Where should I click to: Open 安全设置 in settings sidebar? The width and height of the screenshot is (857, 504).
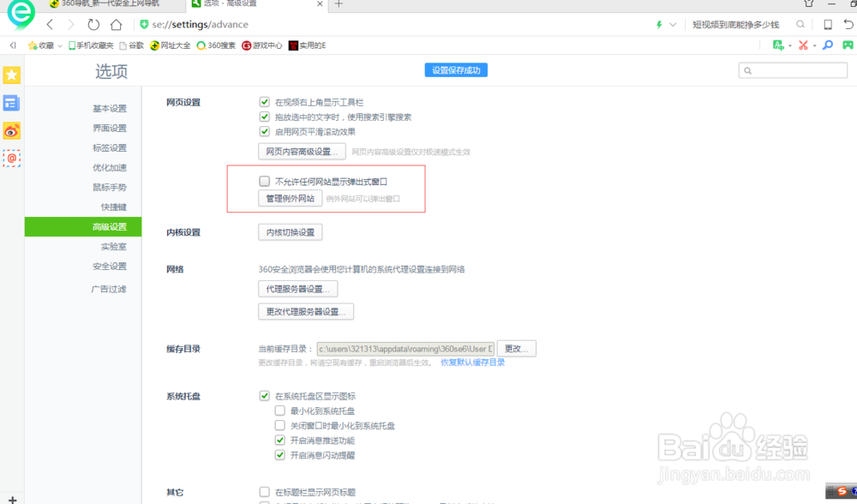tap(110, 266)
